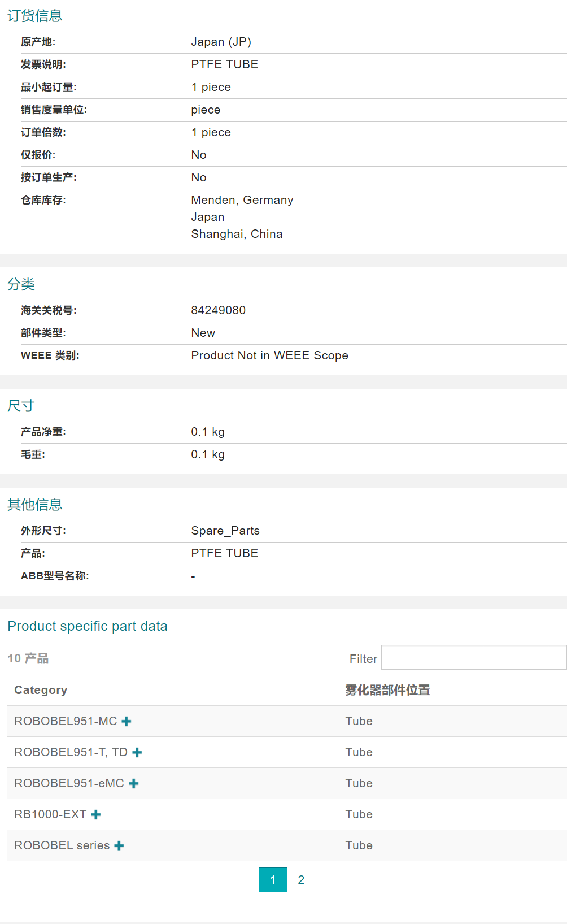The image size is (567, 924).
Task: Click the 尺寸 section heading
Action: coord(21,406)
